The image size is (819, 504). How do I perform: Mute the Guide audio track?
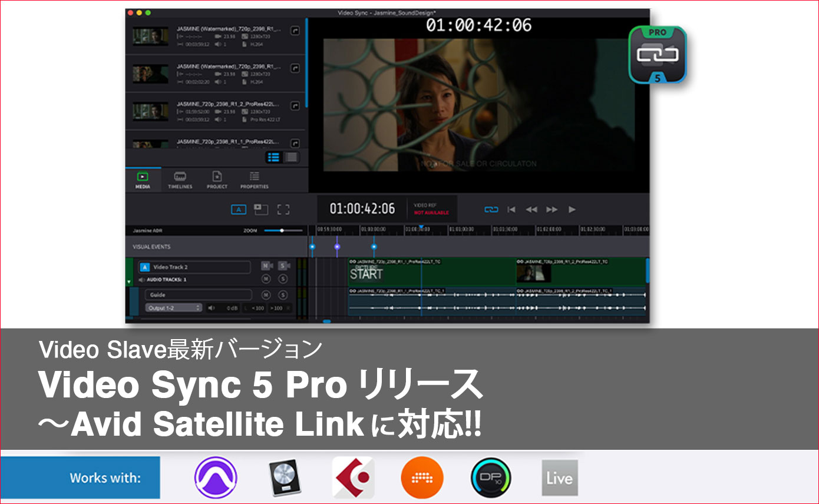[266, 295]
